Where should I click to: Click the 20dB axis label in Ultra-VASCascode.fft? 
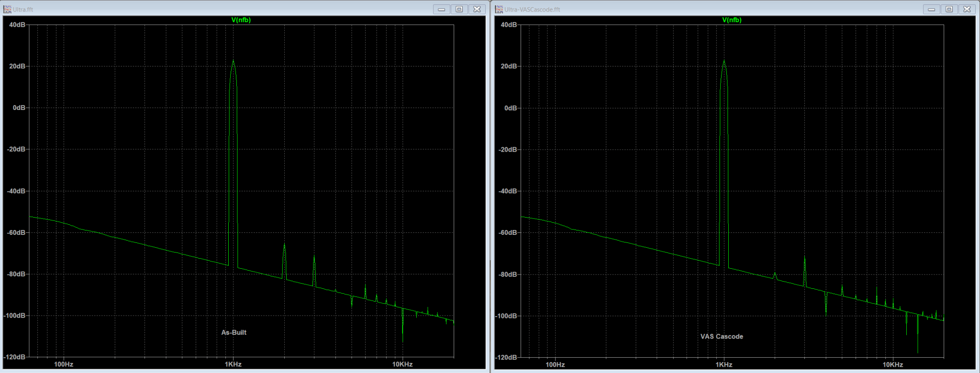[509, 66]
